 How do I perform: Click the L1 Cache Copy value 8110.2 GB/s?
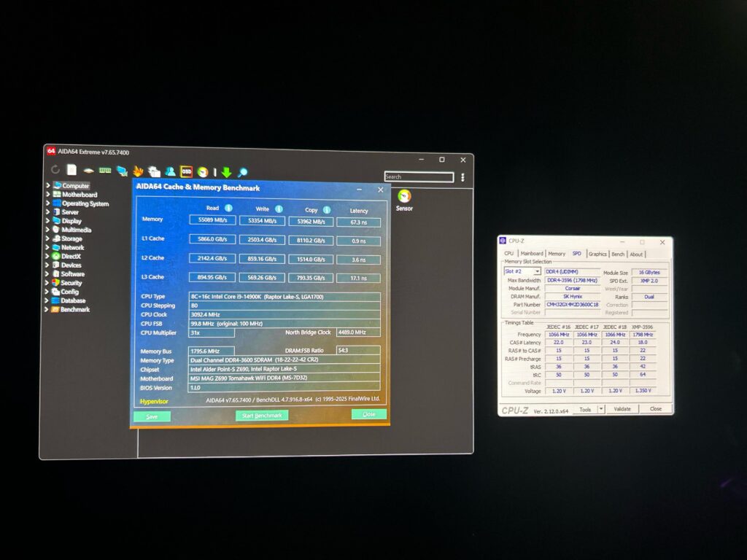(x=311, y=241)
